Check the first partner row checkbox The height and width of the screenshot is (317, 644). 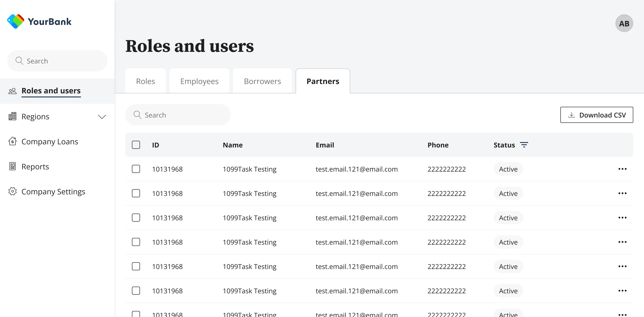(x=136, y=169)
